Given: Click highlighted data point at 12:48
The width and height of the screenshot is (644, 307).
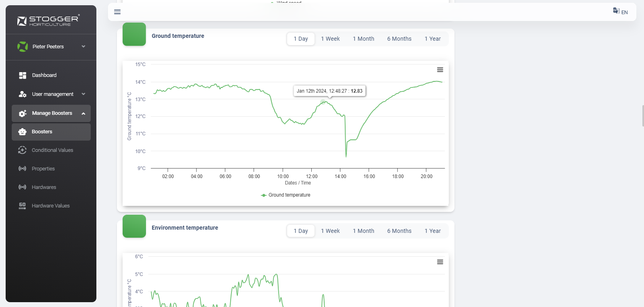Looking at the screenshot, I should point(323,102).
